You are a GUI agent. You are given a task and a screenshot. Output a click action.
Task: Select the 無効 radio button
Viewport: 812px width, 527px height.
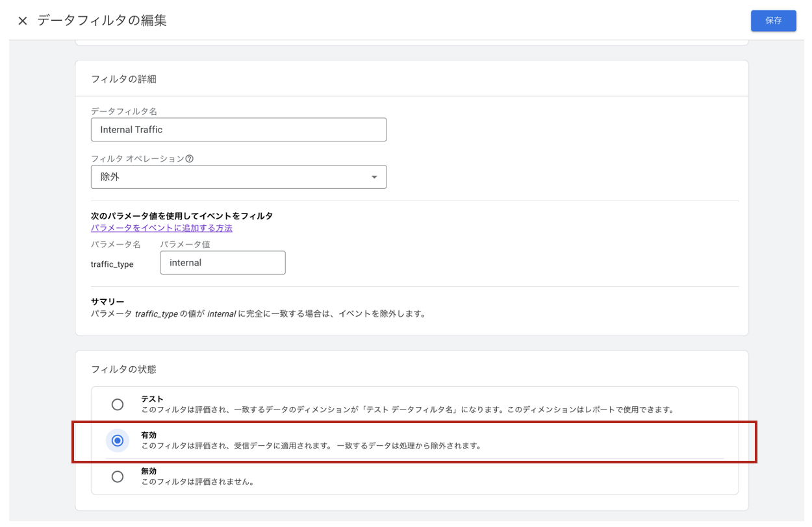coord(118,476)
